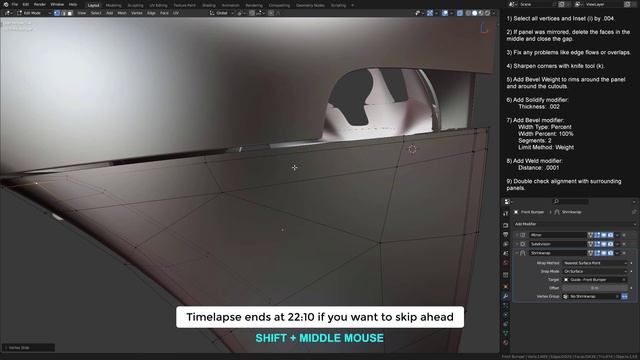Open the Edit menu in top bar
This screenshot has width=640, height=360.
(x=26, y=4)
